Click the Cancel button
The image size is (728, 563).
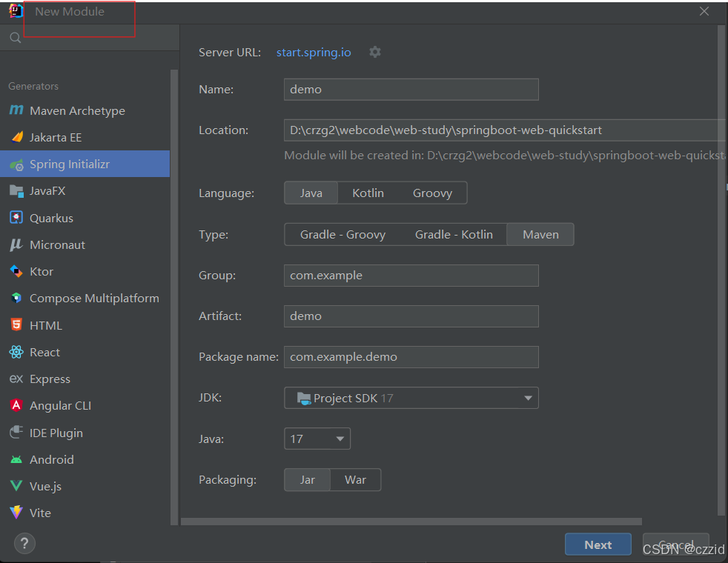click(x=675, y=544)
